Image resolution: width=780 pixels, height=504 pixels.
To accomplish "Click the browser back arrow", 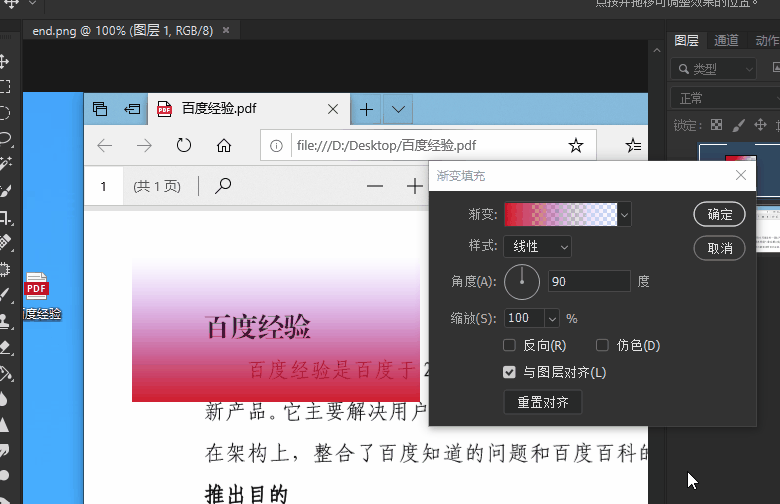I will (104, 146).
